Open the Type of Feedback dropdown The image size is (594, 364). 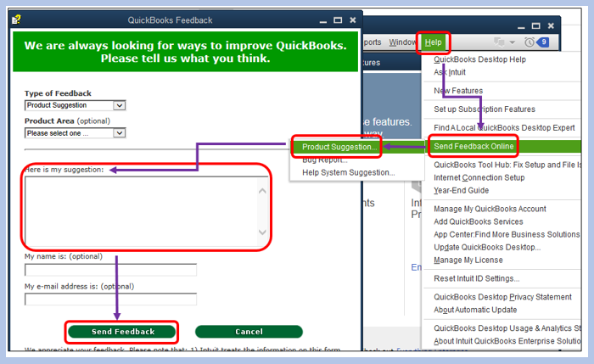coord(75,105)
